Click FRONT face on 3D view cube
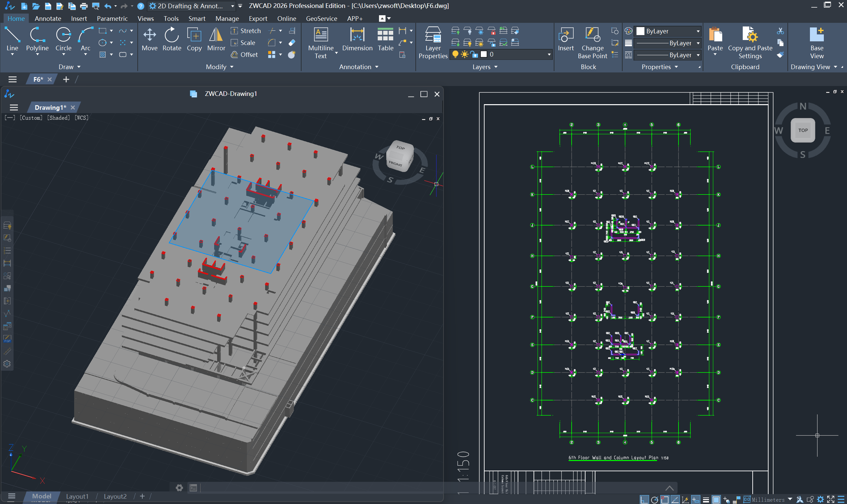This screenshot has height=504, width=847. tap(395, 163)
